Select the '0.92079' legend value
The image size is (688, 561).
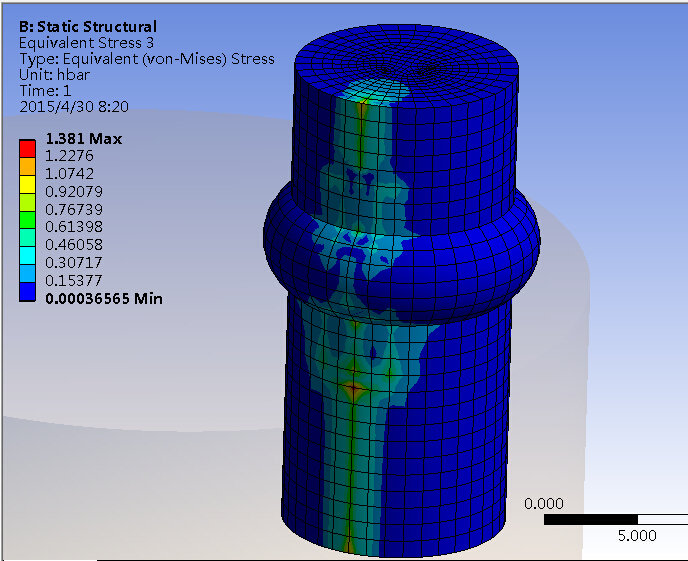(74, 192)
